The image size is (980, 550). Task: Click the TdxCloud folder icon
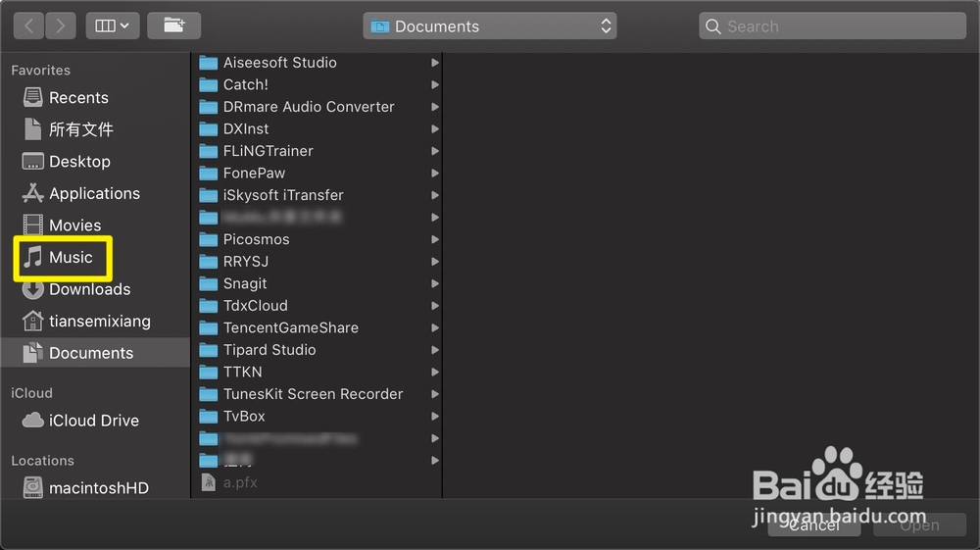pyautogui.click(x=208, y=306)
